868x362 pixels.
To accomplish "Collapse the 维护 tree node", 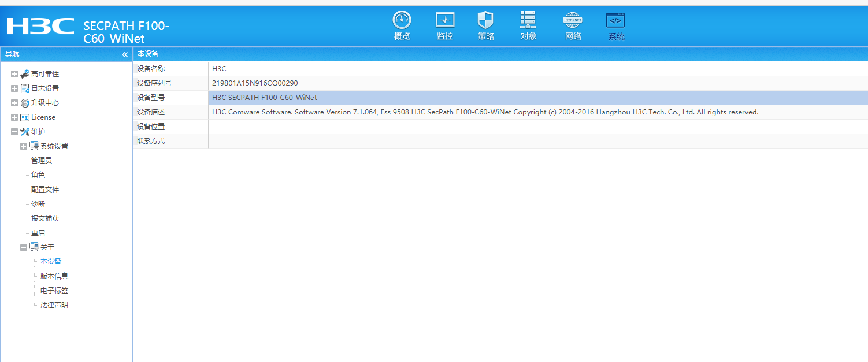I will click(14, 132).
